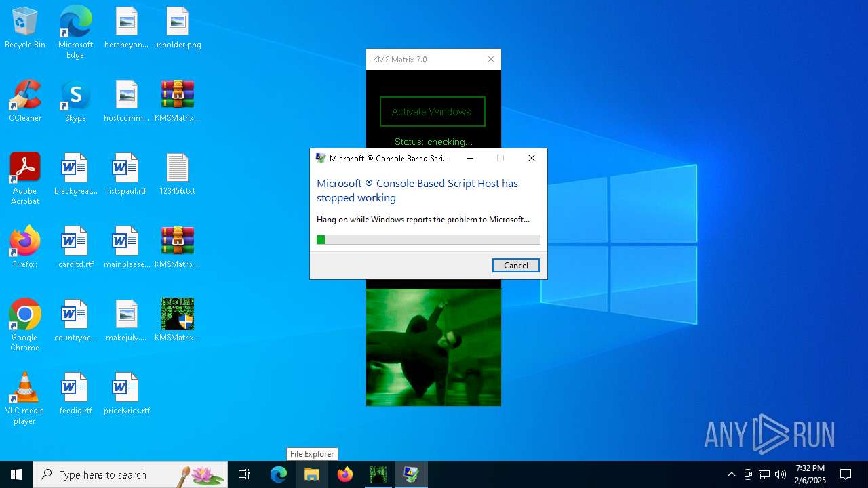The image size is (868, 488).
Task: Select the Firefox desktop shortcut
Action: [x=25, y=248]
